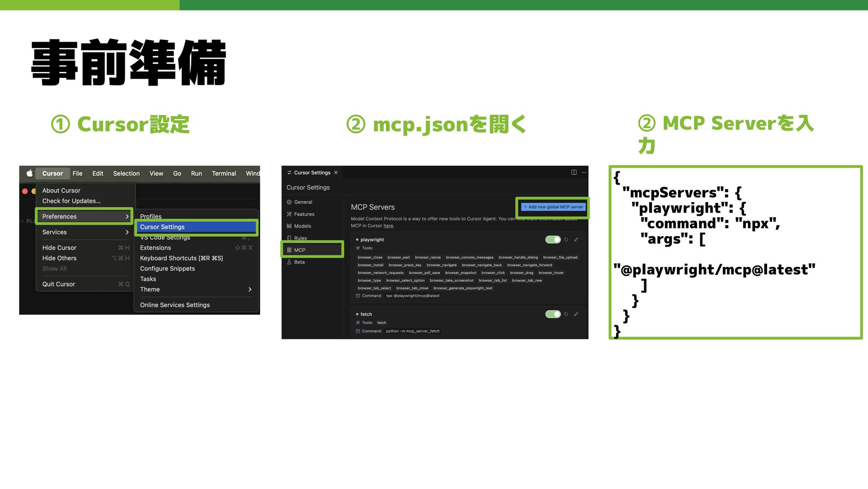Open the Terminal menu in the menu bar

click(224, 173)
